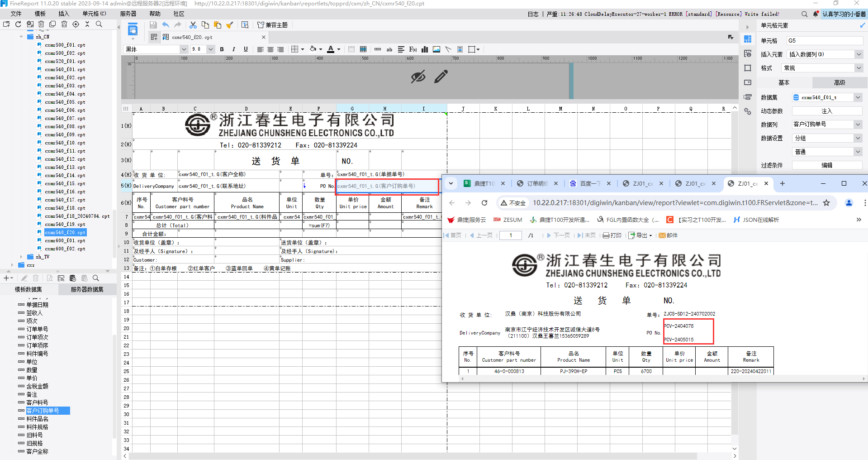
Task: Open the 模板 menu
Action: tap(40, 14)
